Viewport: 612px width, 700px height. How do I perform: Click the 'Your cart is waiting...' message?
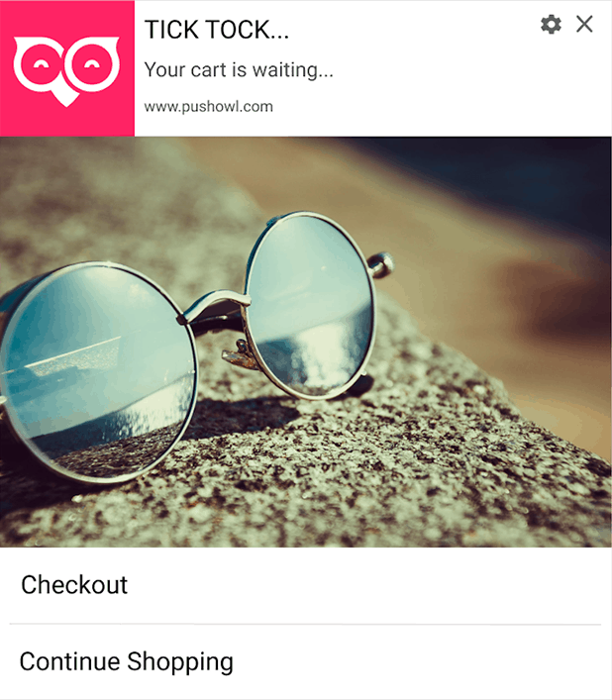[239, 69]
